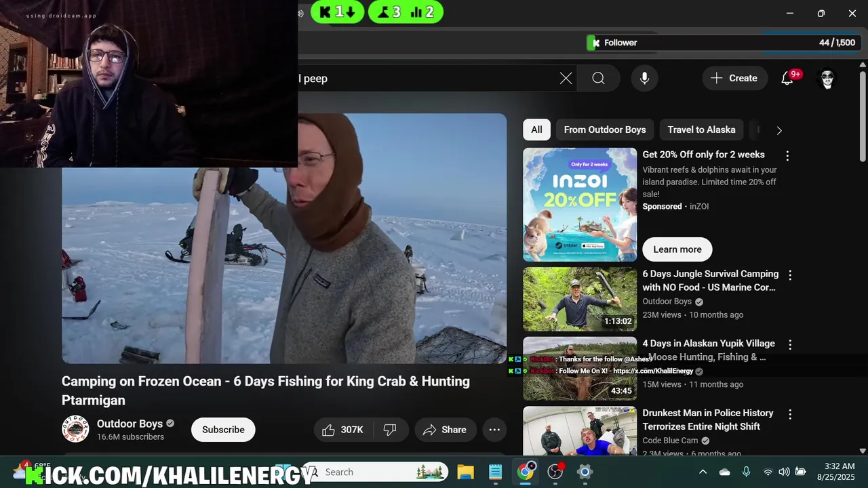Image resolution: width=868 pixels, height=488 pixels.
Task: Open the Create menu
Action: point(734,79)
